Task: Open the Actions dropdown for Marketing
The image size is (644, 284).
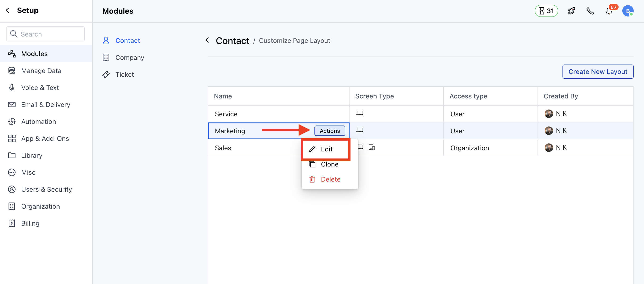Action: tap(330, 131)
